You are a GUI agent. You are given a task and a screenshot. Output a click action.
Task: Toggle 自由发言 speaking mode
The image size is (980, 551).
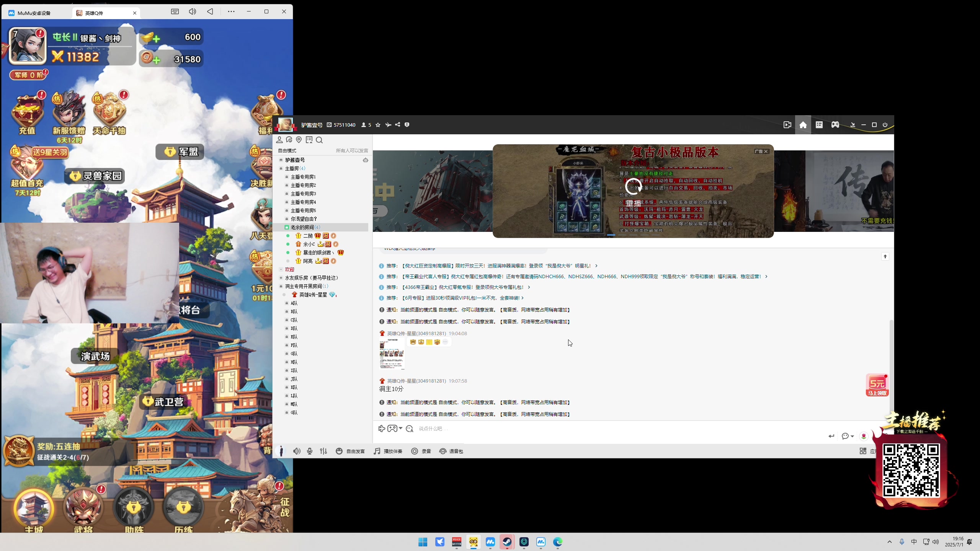click(x=350, y=451)
